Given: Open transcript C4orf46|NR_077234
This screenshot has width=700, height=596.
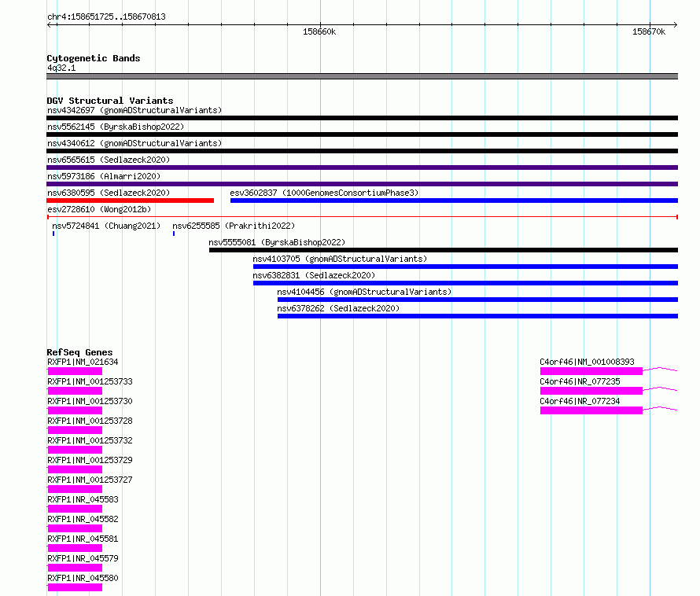Looking at the screenshot, I should pyautogui.click(x=580, y=401).
